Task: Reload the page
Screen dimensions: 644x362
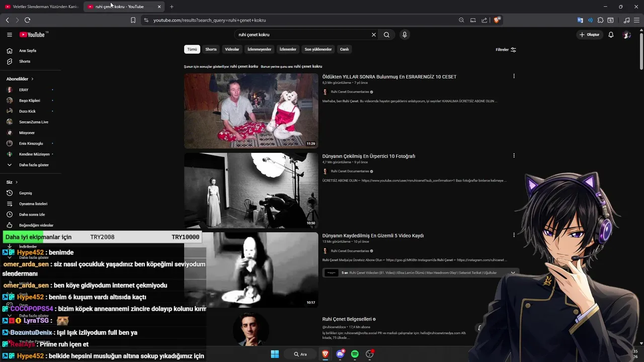Action: (x=27, y=20)
